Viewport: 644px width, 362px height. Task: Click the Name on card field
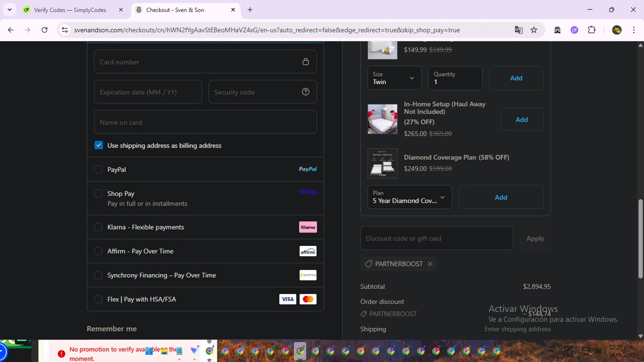[205, 122]
